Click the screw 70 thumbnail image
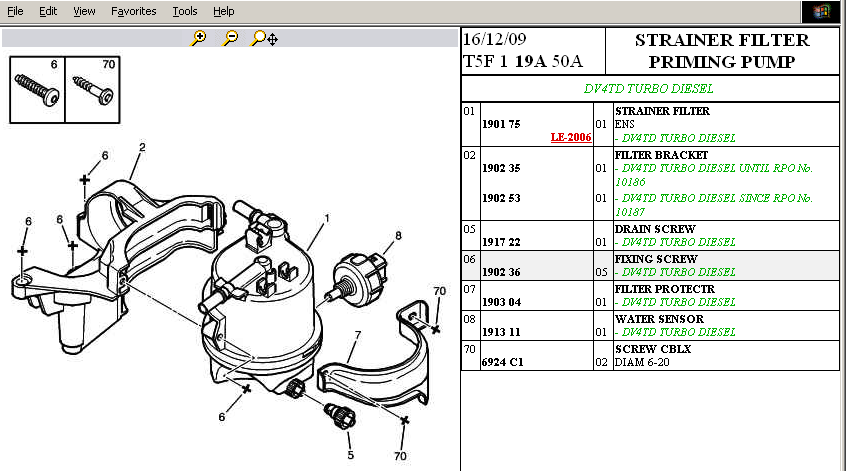The image size is (846, 471). pyautogui.click(x=92, y=90)
